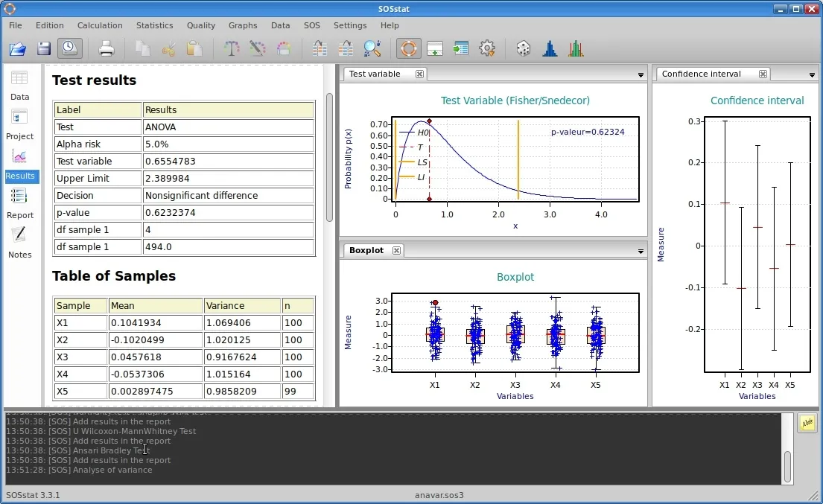
Task: Open the Statistics menu
Action: 154,25
